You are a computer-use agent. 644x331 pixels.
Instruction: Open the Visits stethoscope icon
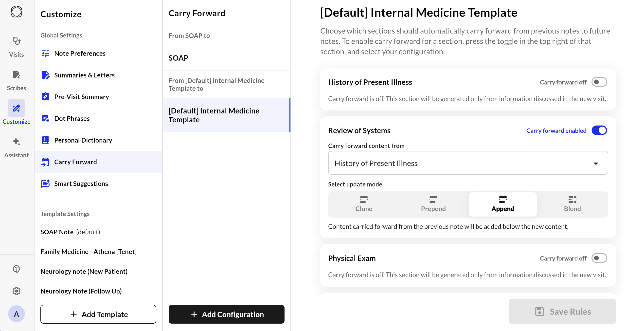tap(17, 41)
